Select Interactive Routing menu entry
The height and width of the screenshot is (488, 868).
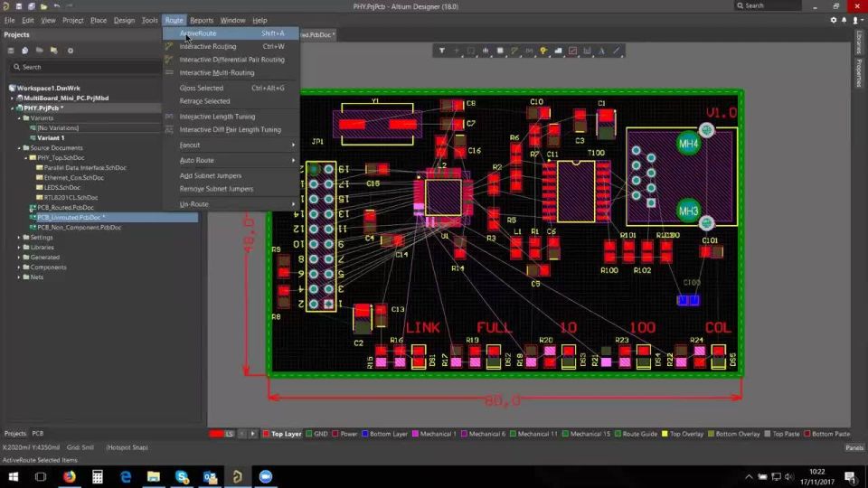click(231, 46)
